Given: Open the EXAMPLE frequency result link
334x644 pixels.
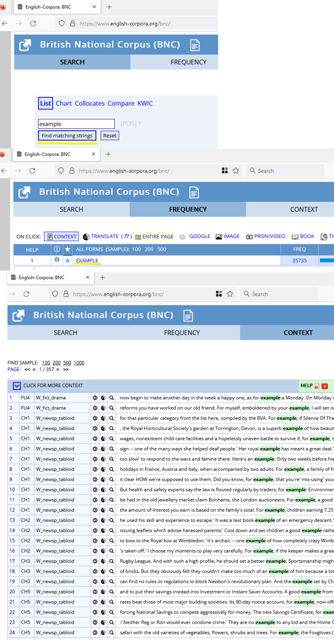Looking at the screenshot, I should click(x=87, y=260).
